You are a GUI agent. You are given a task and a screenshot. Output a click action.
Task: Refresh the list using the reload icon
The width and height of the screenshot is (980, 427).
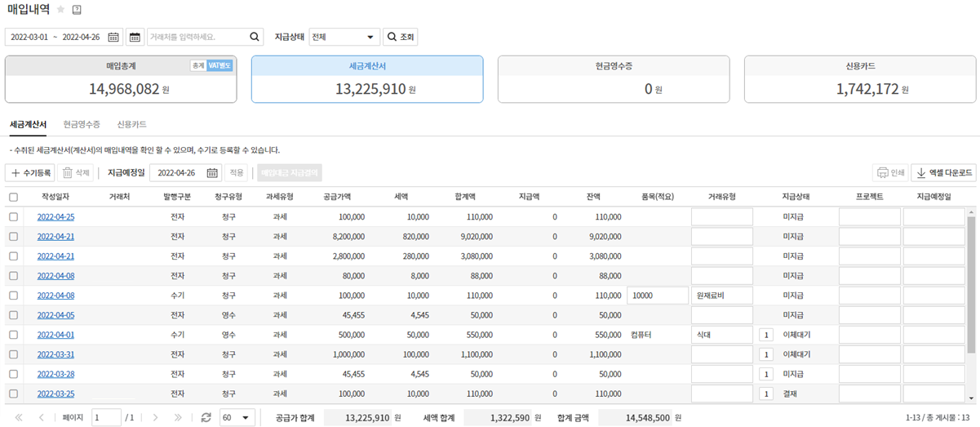pyautogui.click(x=206, y=417)
